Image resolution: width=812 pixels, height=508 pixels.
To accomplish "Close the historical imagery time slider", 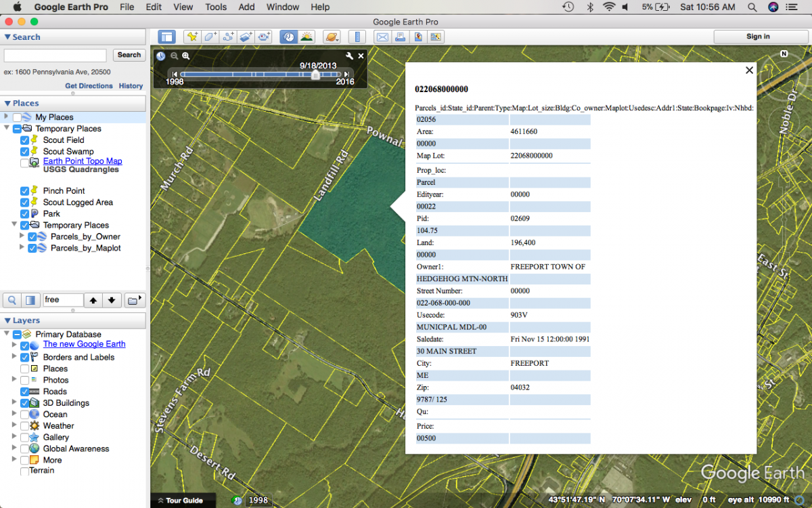I will point(361,56).
